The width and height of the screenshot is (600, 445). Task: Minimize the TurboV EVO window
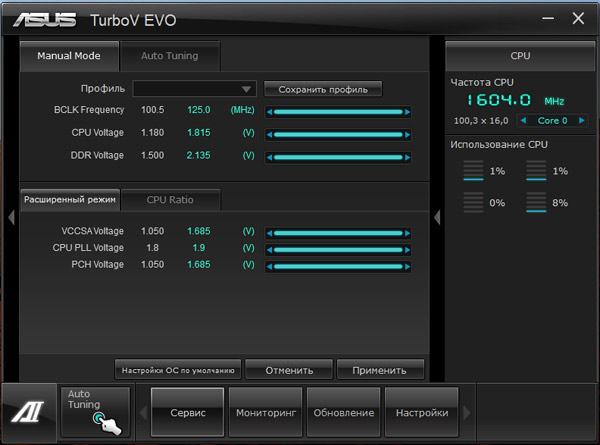548,18
